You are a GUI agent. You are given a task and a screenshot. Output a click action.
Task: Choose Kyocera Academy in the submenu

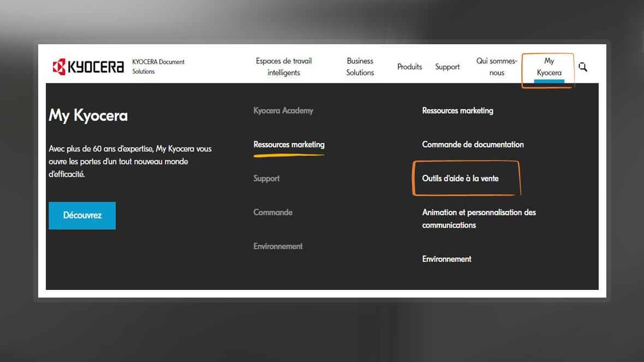pyautogui.click(x=283, y=111)
